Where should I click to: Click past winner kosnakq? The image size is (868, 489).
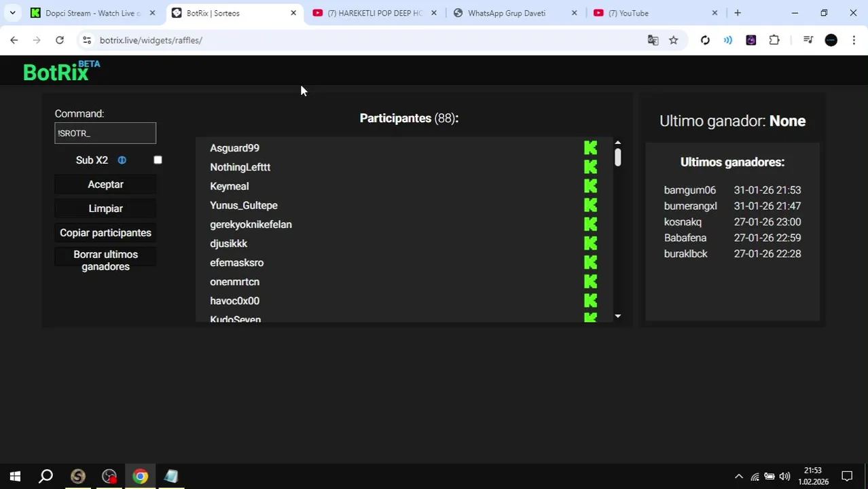click(x=683, y=222)
